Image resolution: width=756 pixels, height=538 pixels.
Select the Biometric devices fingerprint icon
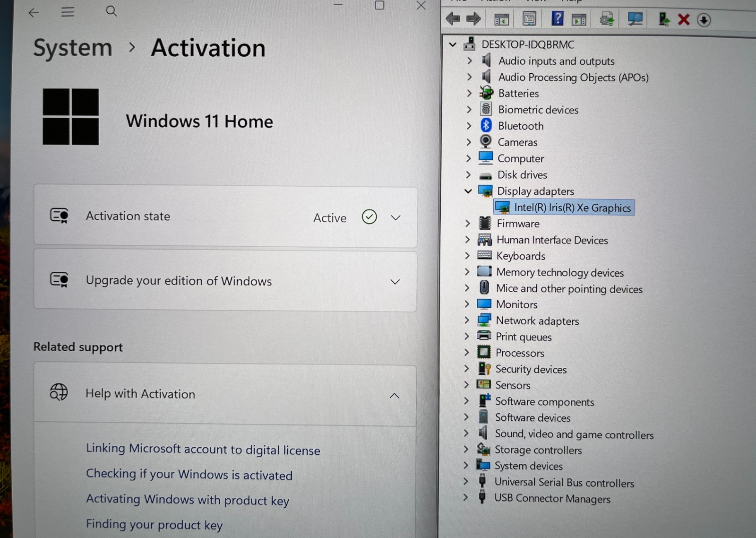click(x=486, y=109)
